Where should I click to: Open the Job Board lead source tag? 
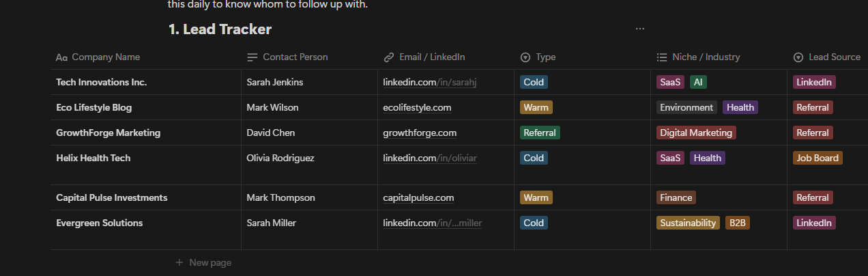pyautogui.click(x=818, y=158)
